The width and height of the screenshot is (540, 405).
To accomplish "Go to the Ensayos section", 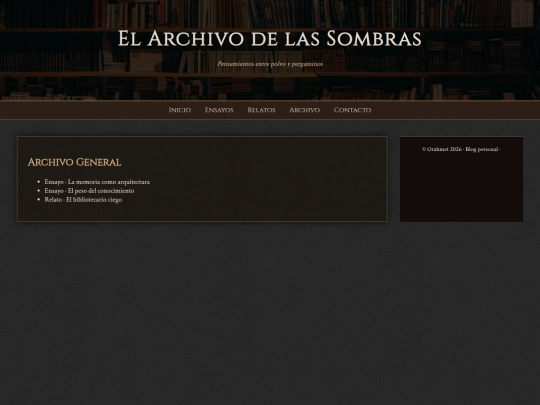I will 219,110.
